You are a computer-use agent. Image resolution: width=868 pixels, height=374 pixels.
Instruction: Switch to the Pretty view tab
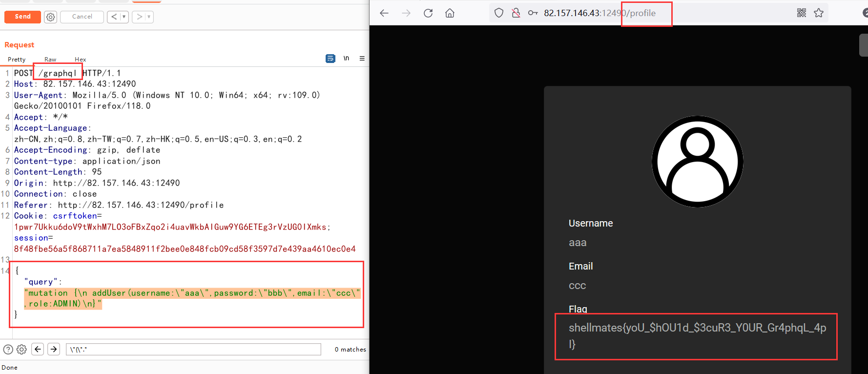(17, 60)
